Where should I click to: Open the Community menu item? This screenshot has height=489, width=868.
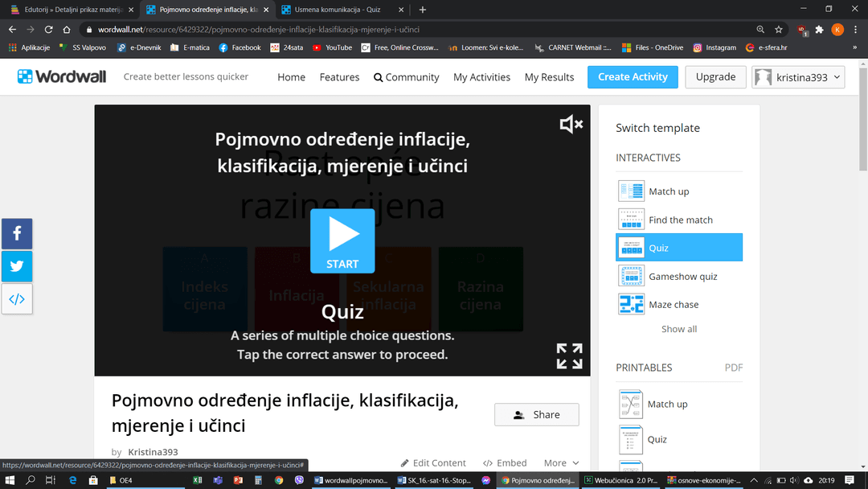point(407,77)
